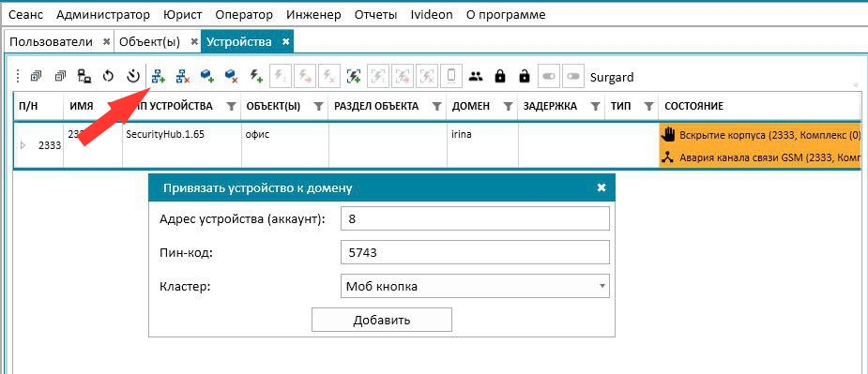868x374 pixels.
Task: Open the Кластер dropdown showing Моб кнопка
Action: coord(474,287)
